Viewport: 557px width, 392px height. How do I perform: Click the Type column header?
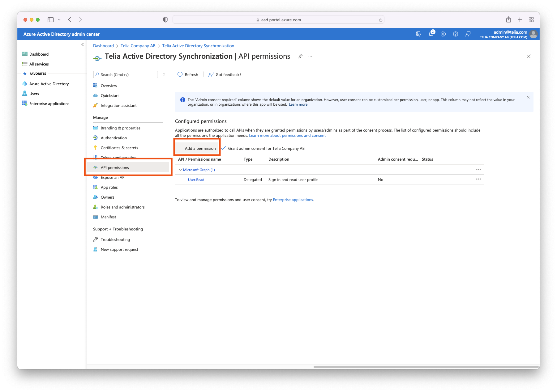click(x=248, y=159)
